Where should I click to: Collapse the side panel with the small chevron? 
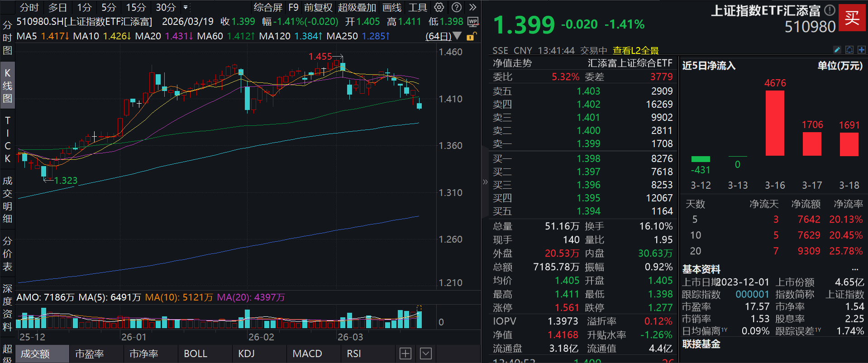(485, 182)
